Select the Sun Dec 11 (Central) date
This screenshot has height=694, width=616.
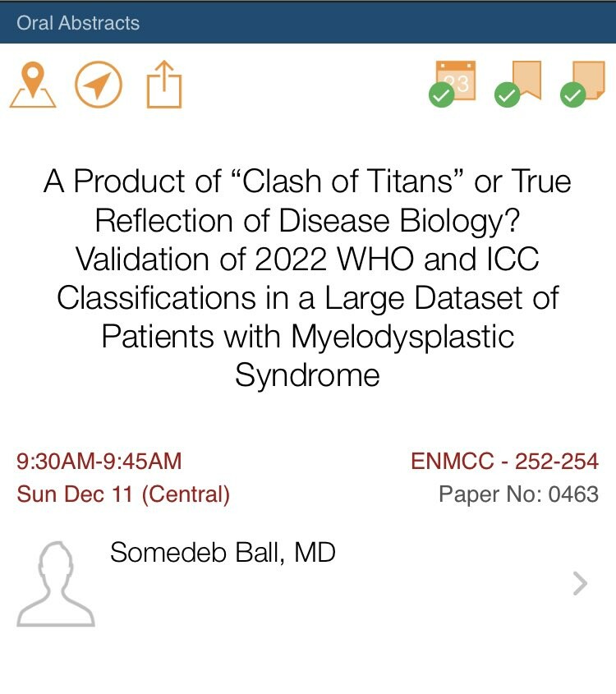pos(123,494)
